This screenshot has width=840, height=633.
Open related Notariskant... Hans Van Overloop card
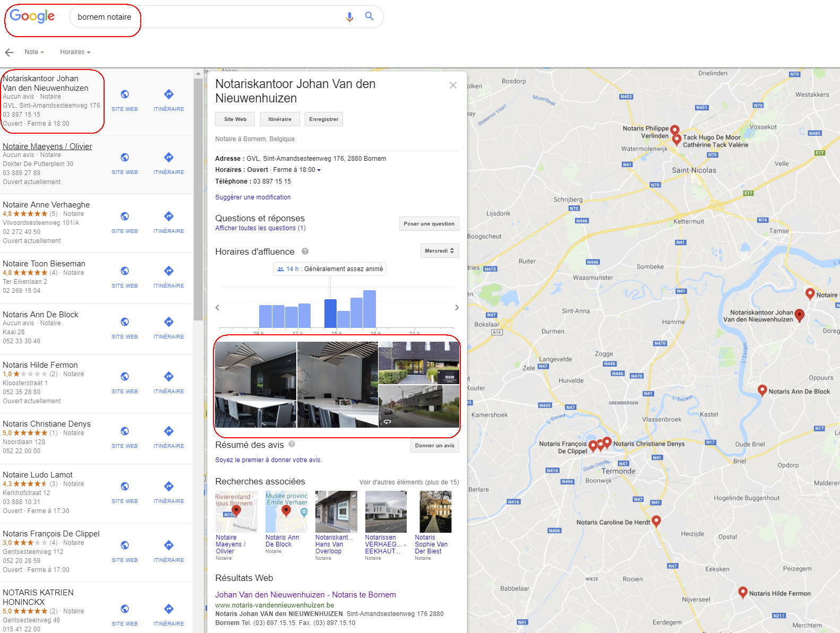point(336,525)
